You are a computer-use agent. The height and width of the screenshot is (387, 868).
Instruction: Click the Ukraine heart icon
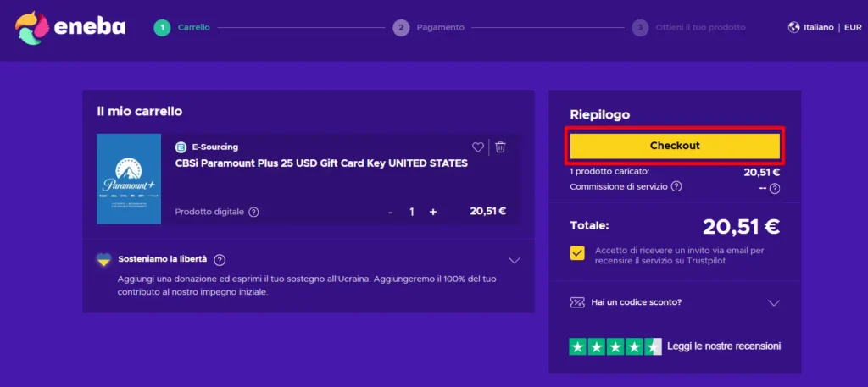103,259
